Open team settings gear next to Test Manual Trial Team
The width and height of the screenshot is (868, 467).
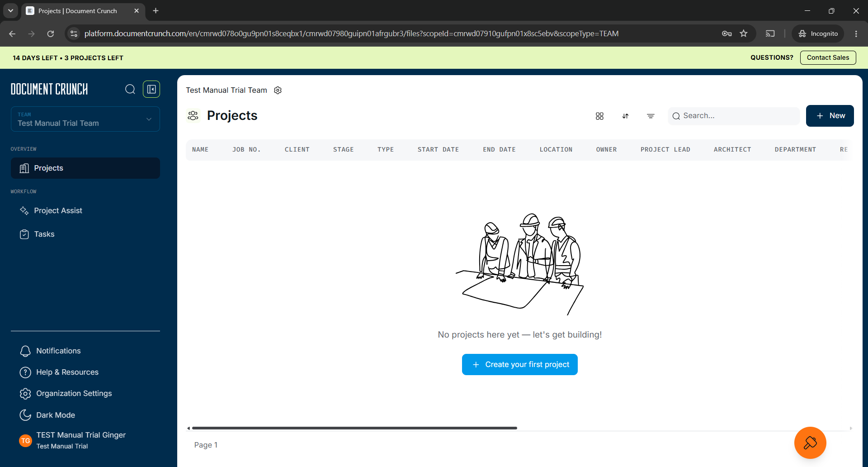(278, 91)
